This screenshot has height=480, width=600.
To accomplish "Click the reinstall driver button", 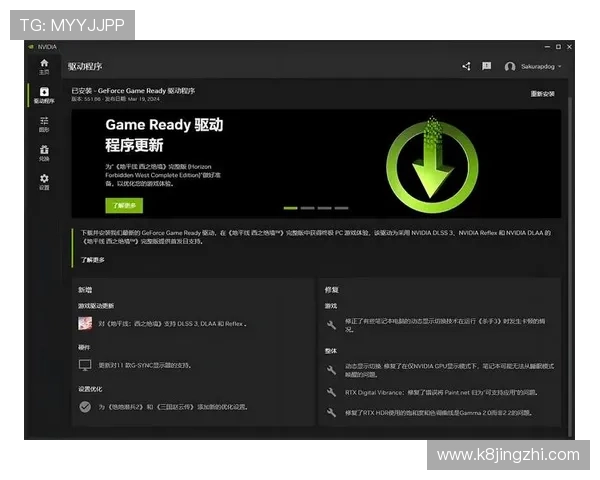I will 542,94.
